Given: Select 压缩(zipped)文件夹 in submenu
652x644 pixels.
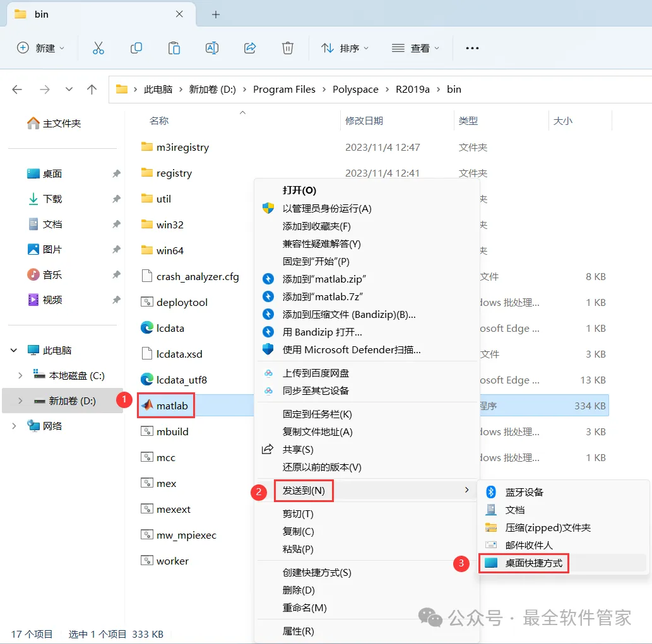Looking at the screenshot, I should pos(548,528).
